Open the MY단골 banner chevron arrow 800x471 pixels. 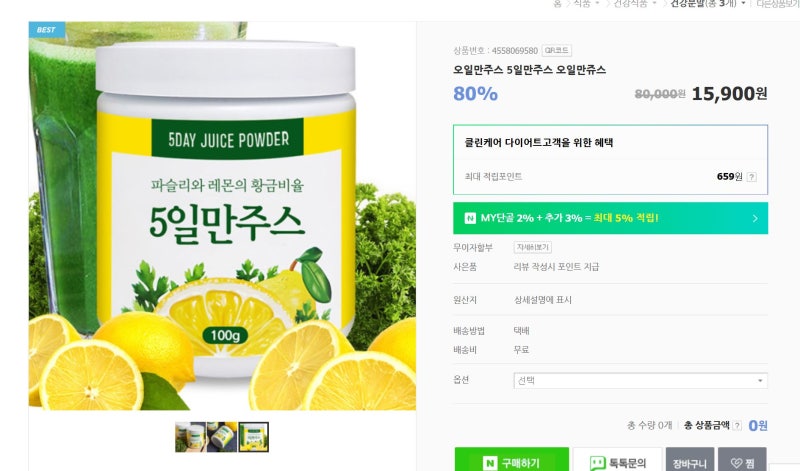click(x=755, y=218)
